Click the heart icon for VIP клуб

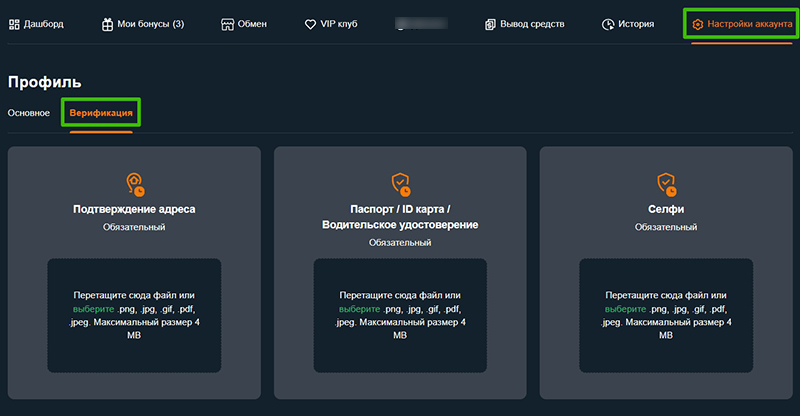coord(311,24)
